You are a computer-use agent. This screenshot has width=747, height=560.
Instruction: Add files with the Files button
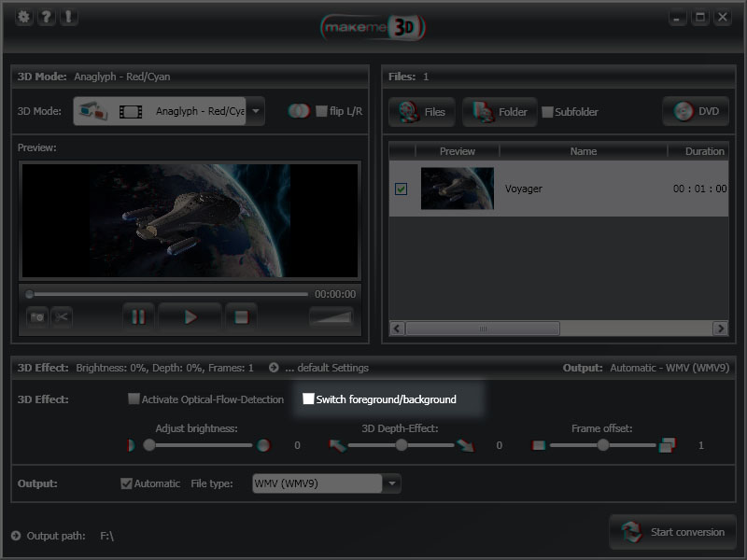tap(422, 112)
